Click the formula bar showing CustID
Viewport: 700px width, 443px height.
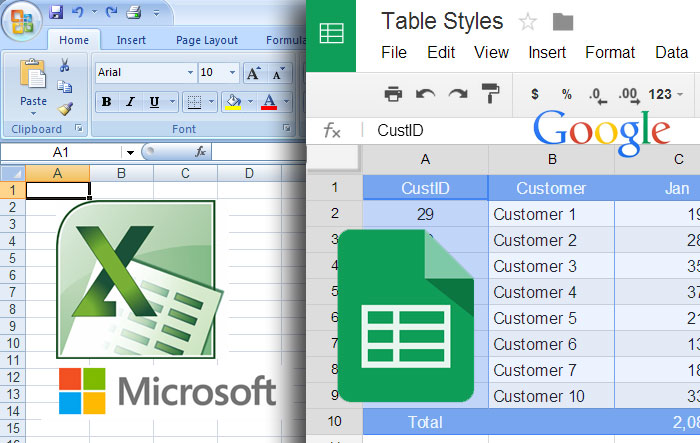[531, 130]
